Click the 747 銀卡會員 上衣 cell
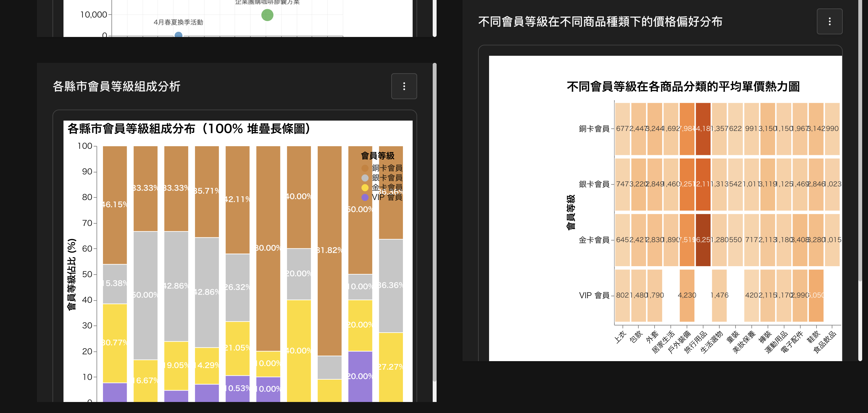The width and height of the screenshot is (868, 413). 622,184
